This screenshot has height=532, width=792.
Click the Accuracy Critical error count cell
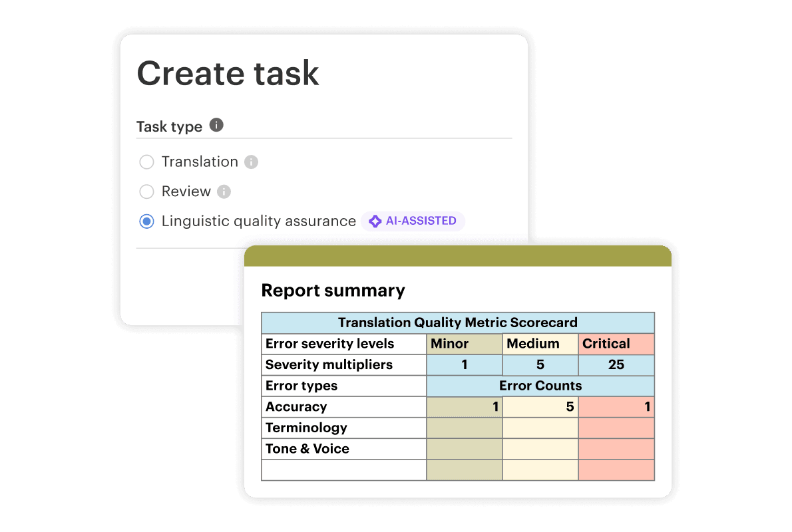pos(616,407)
